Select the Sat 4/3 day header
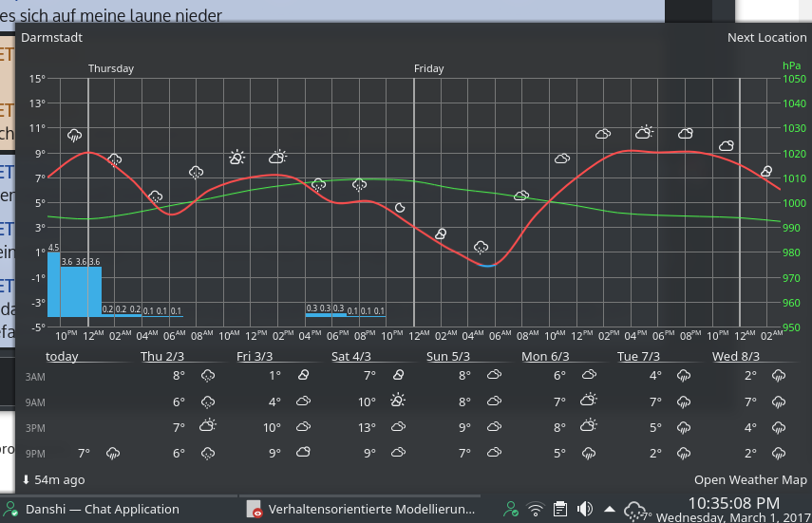The image size is (812, 523). coord(350,356)
